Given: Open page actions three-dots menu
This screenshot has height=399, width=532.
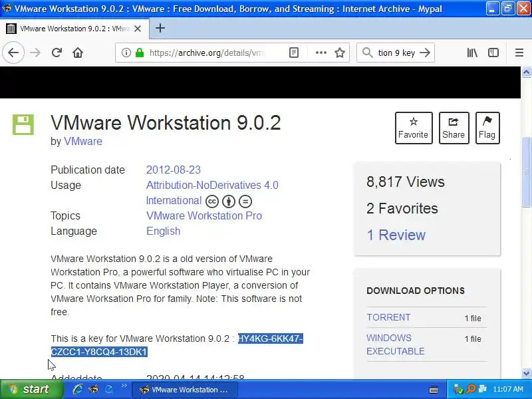Looking at the screenshot, I should 321,53.
